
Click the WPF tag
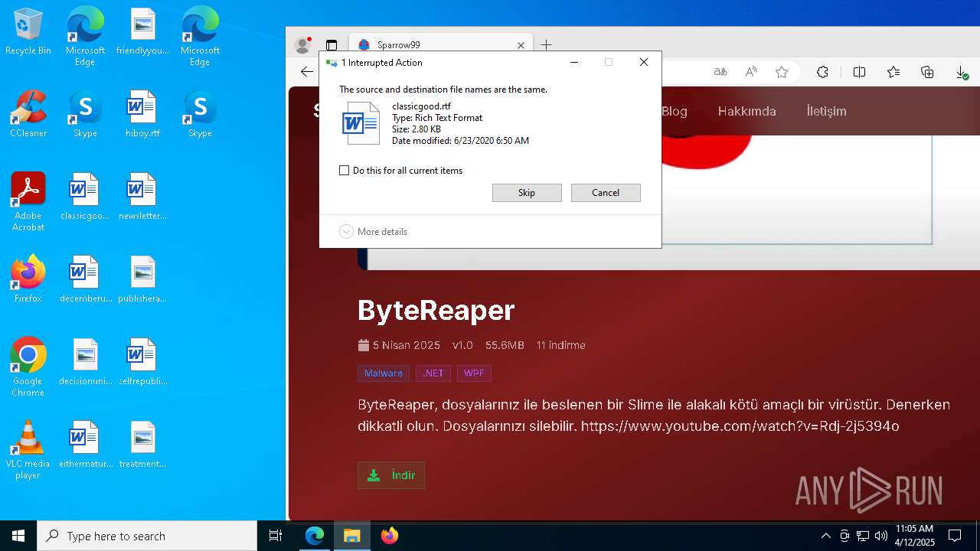tap(474, 373)
